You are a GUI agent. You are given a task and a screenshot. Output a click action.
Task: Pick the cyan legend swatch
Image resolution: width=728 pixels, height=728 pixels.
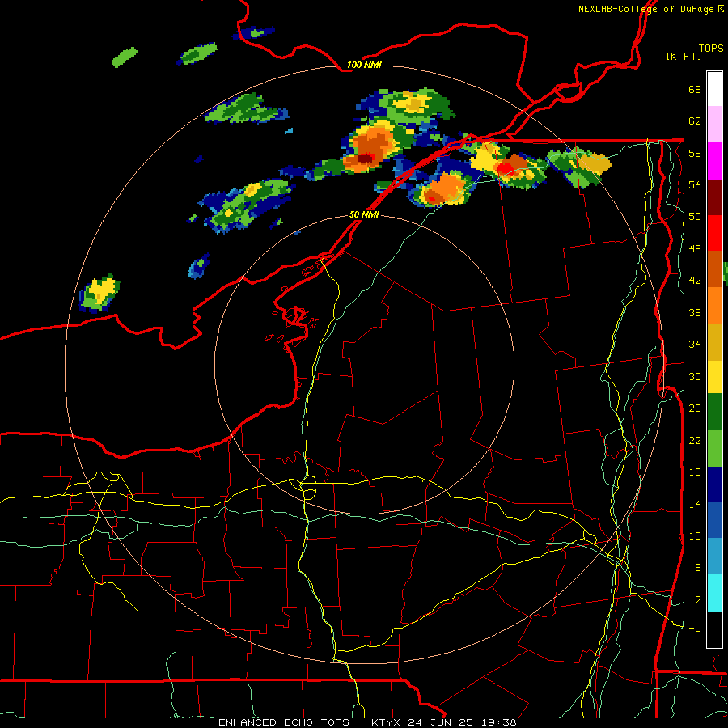pos(714,593)
